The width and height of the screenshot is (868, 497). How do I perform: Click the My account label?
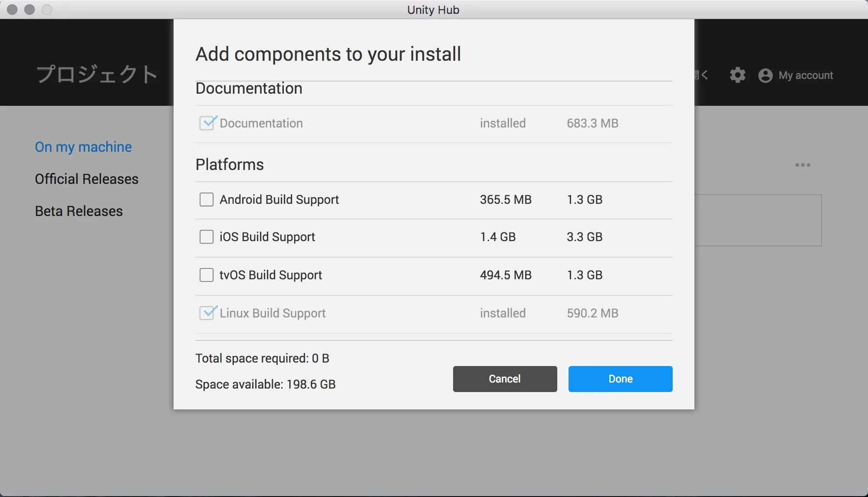(806, 75)
